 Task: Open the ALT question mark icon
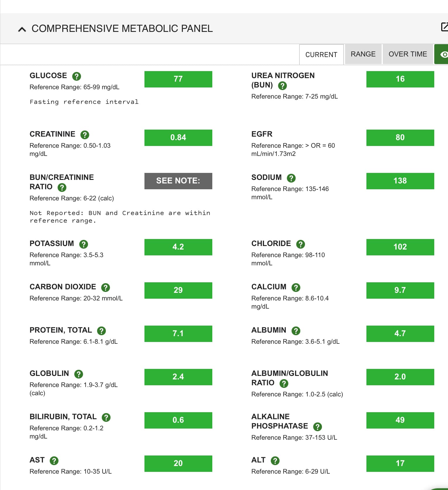275,461
